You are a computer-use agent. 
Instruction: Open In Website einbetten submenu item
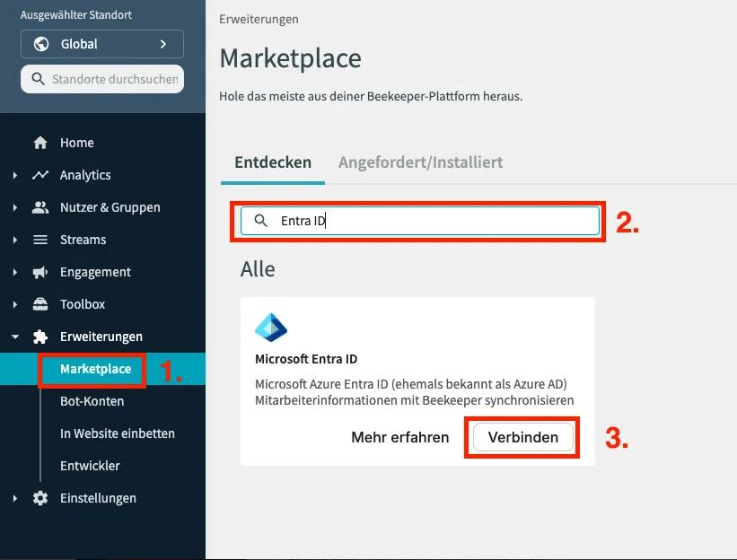pyautogui.click(x=118, y=433)
